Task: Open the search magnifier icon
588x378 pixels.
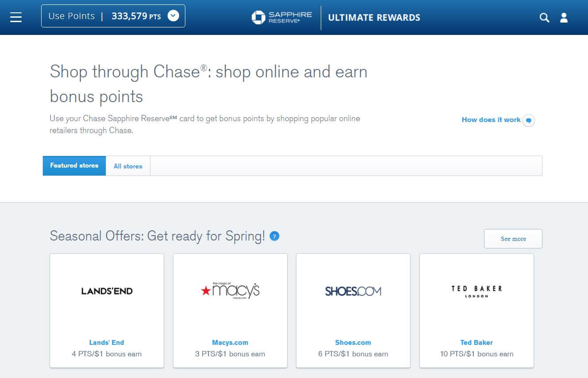Action: pyautogui.click(x=544, y=18)
